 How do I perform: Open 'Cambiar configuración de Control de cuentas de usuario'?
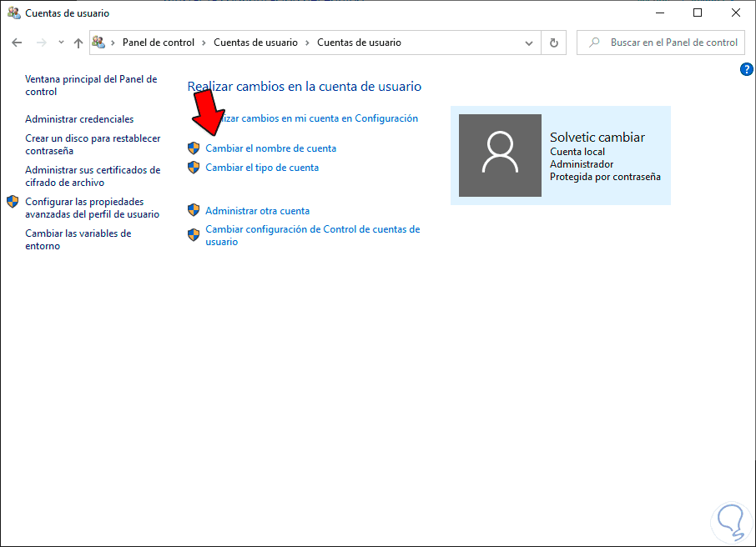click(312, 236)
